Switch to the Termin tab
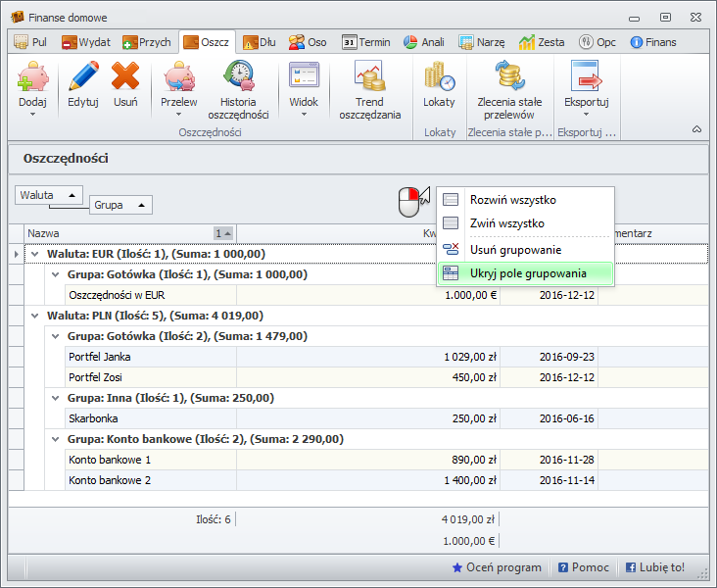The image size is (717, 588). [x=366, y=42]
